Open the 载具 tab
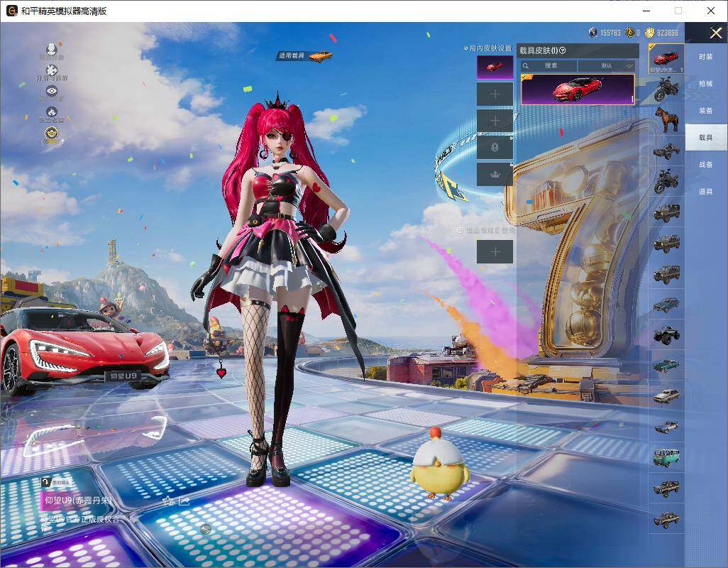728x568 pixels. point(706,138)
